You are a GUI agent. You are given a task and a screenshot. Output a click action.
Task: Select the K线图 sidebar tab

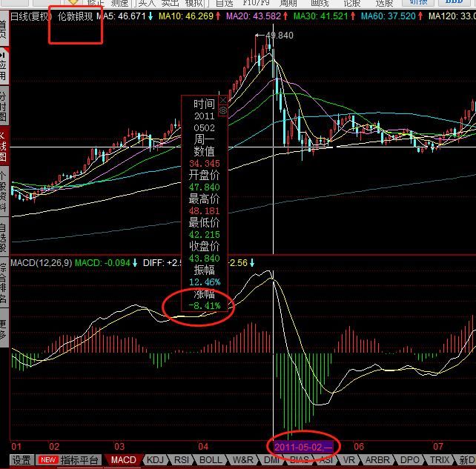(x=4, y=146)
